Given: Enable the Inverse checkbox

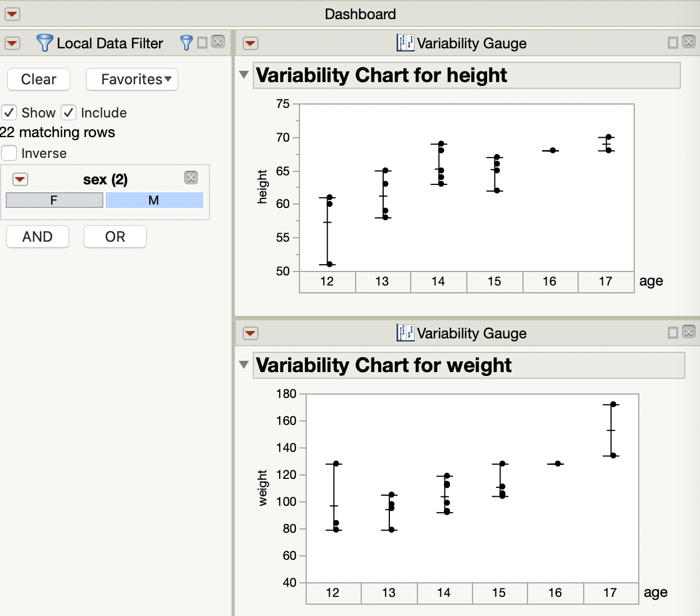Looking at the screenshot, I should click(9, 153).
